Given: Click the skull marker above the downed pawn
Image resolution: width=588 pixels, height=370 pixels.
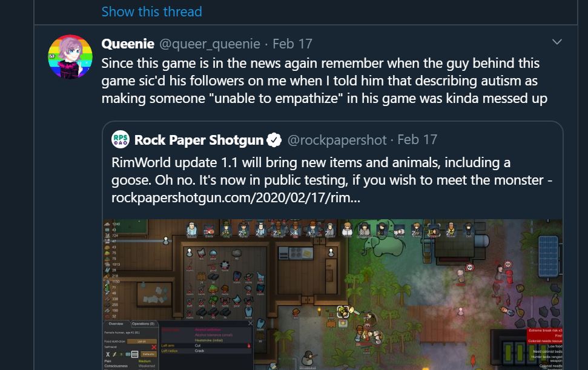Looking at the screenshot, I should (x=469, y=267).
